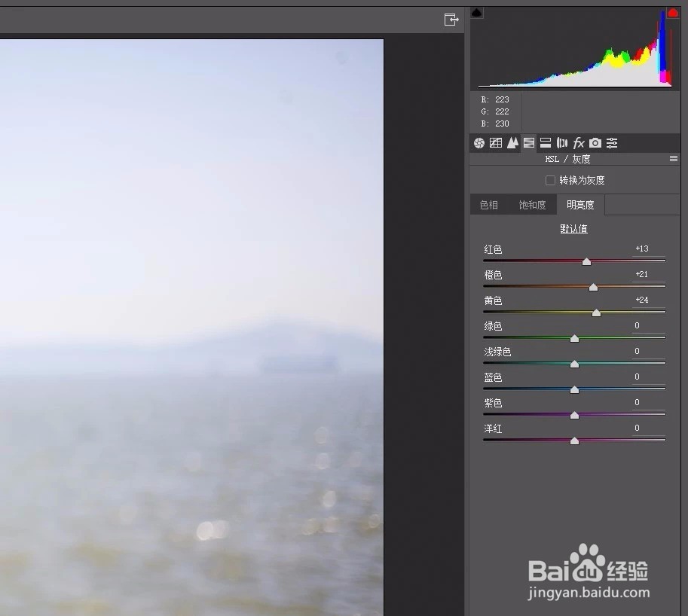Open the Detail panel mountains icon

click(x=512, y=143)
